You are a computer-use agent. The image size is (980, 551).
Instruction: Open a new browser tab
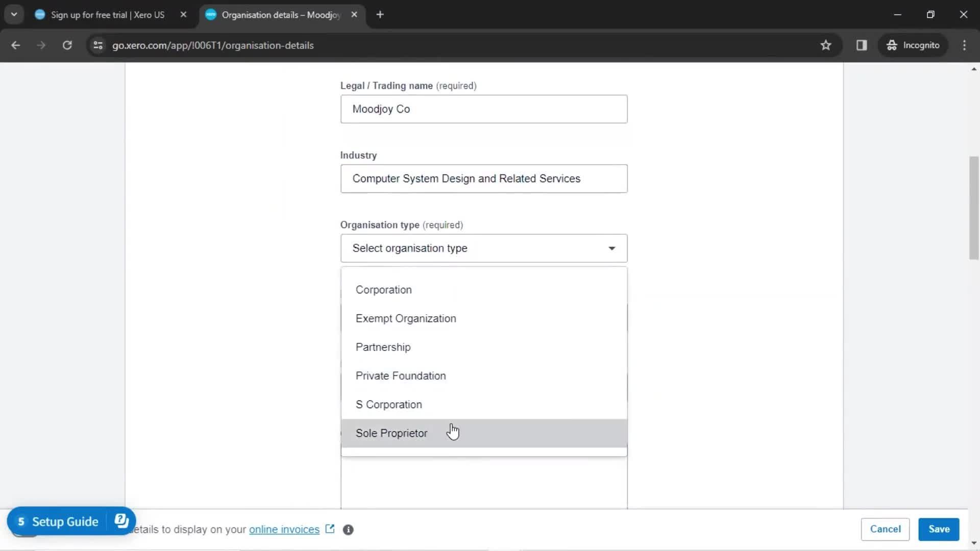tap(380, 15)
